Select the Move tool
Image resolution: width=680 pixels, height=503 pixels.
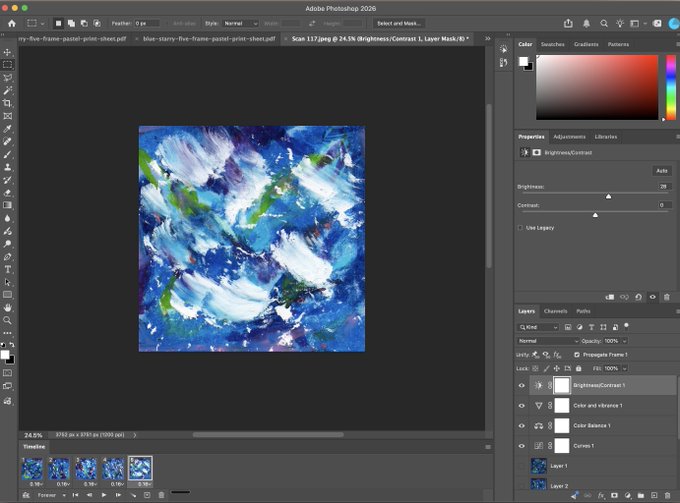coord(7,52)
